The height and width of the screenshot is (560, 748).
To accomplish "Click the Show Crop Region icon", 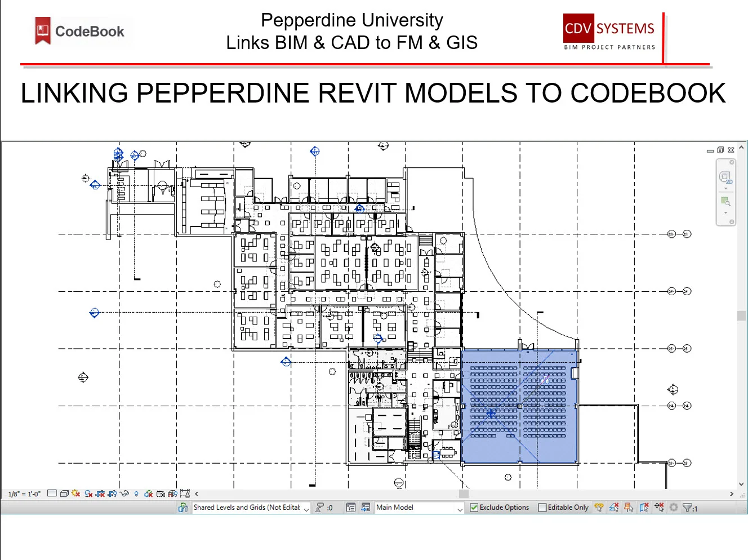I will tap(112, 494).
